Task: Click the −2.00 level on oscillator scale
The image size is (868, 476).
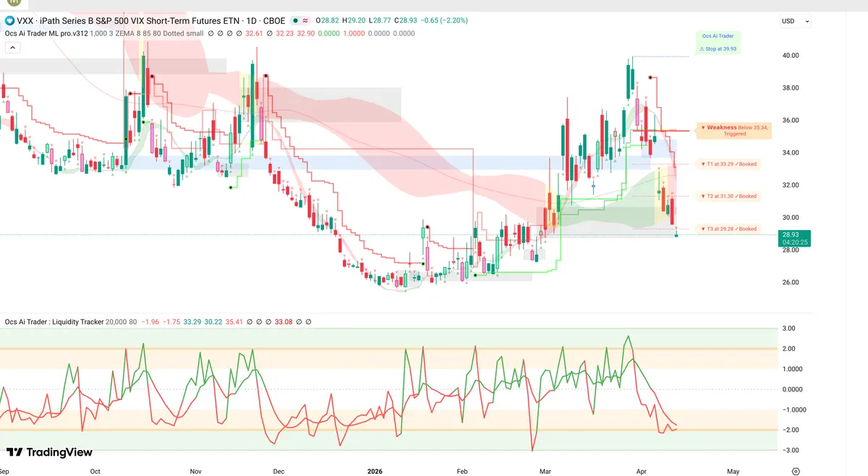Action: [790, 430]
